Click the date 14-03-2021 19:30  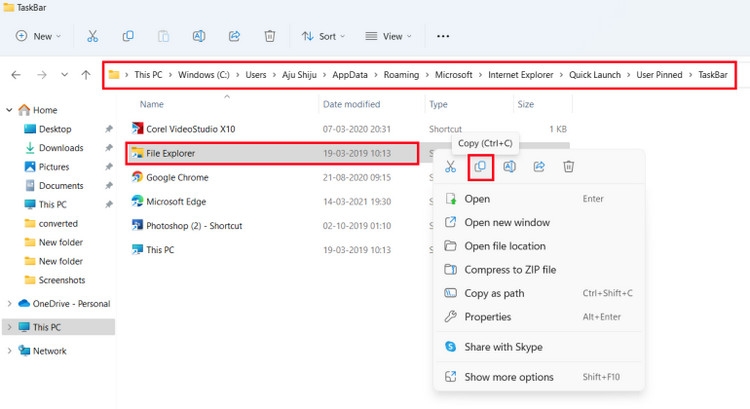click(x=357, y=201)
